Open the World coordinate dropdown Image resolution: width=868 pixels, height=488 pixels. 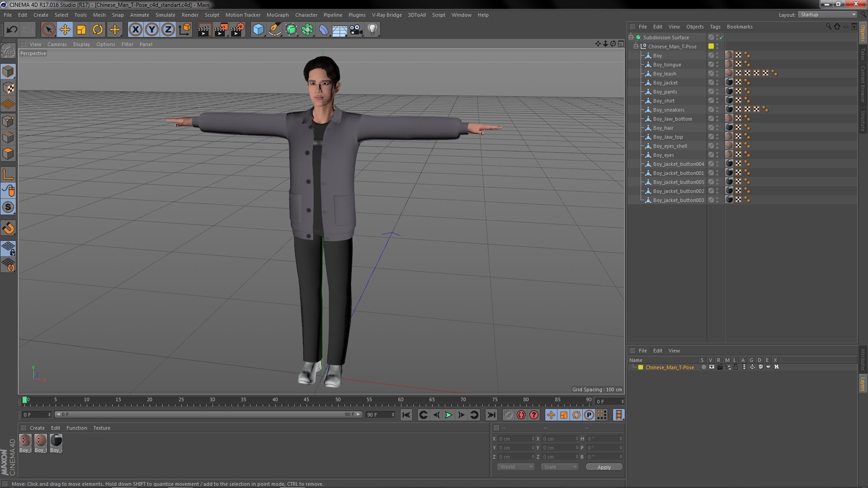click(516, 467)
